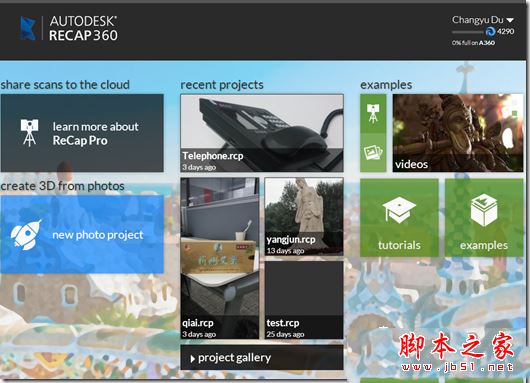
Task: Click the '0% full on A360' text
Action: [x=473, y=43]
